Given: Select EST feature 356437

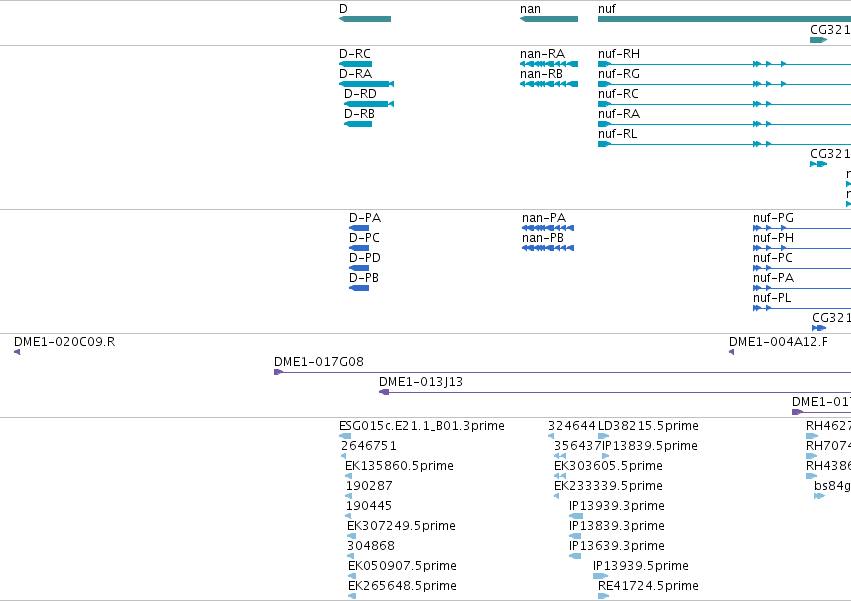Looking at the screenshot, I should pos(560,456).
